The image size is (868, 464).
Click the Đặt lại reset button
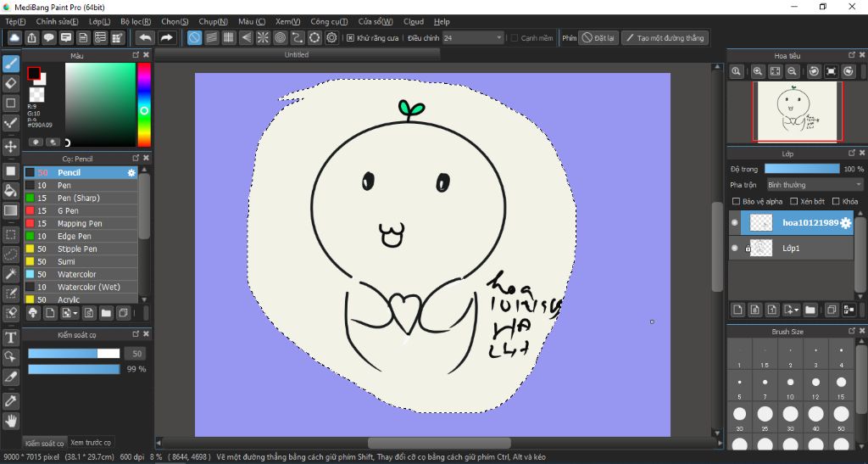pyautogui.click(x=598, y=38)
